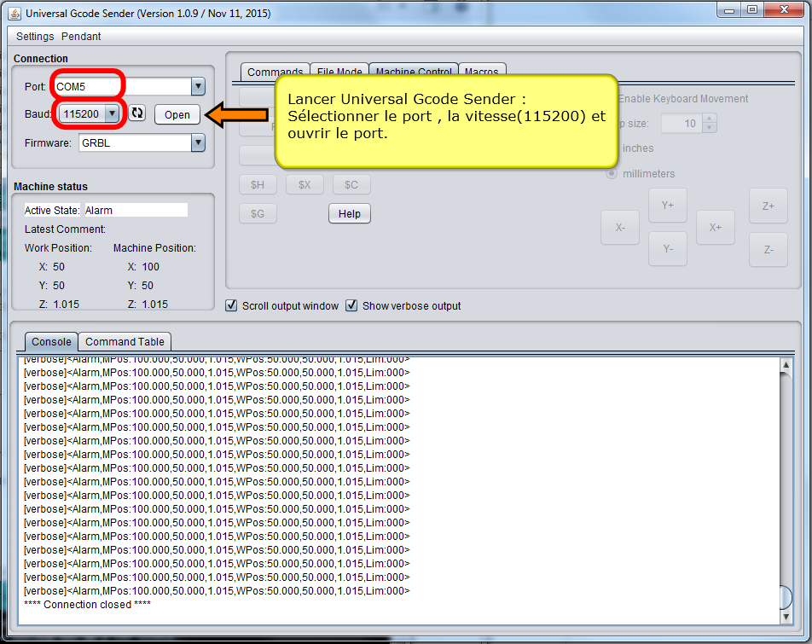Expand the Port COM5 dropdown
The image size is (812, 644).
pos(198,86)
